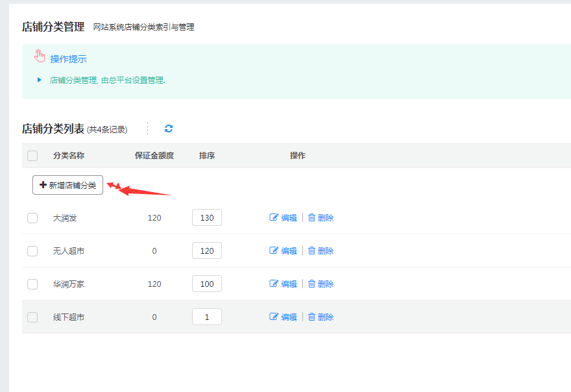Screen dimensions: 571x392
Task: Click 删除 link for 华润万家
Action: [326, 284]
